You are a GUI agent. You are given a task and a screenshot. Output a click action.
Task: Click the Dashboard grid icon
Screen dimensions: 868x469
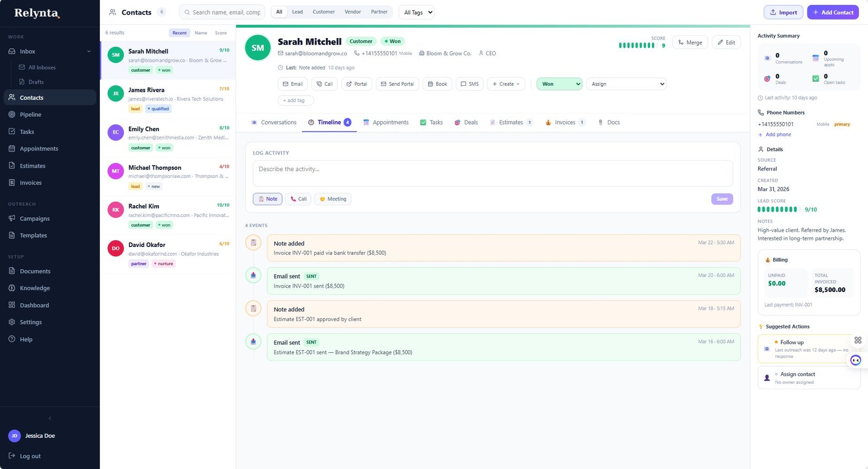(x=12, y=305)
